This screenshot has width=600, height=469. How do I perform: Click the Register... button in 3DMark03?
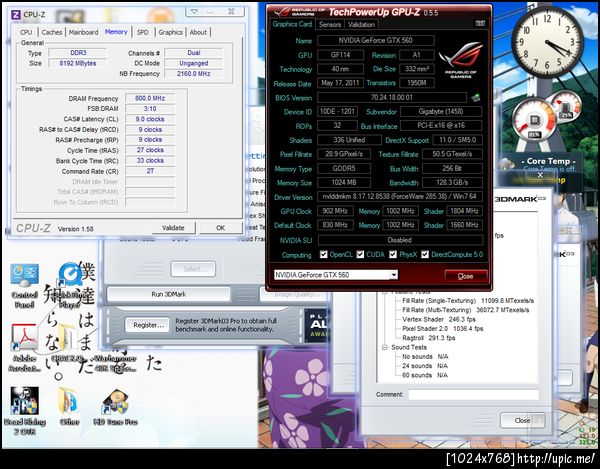click(148, 325)
